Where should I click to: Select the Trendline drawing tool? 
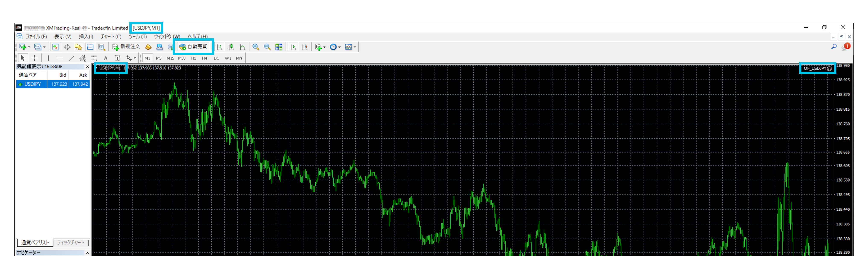tap(71, 58)
